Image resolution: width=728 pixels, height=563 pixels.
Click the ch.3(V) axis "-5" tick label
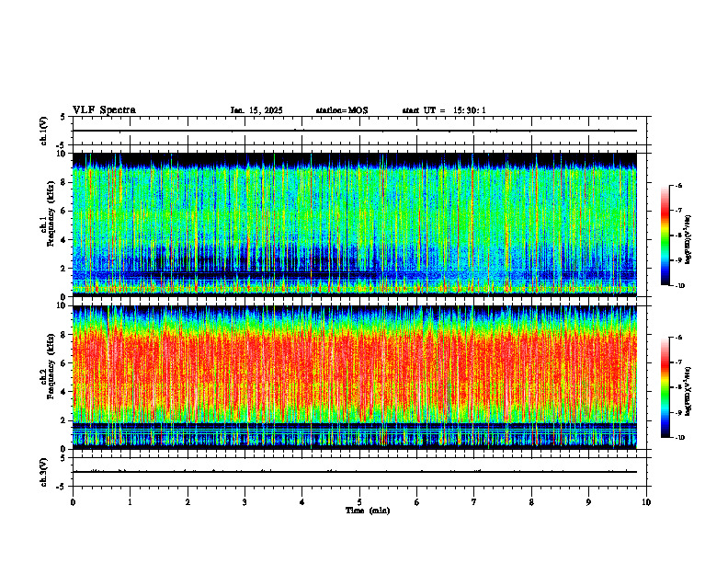click(63, 487)
